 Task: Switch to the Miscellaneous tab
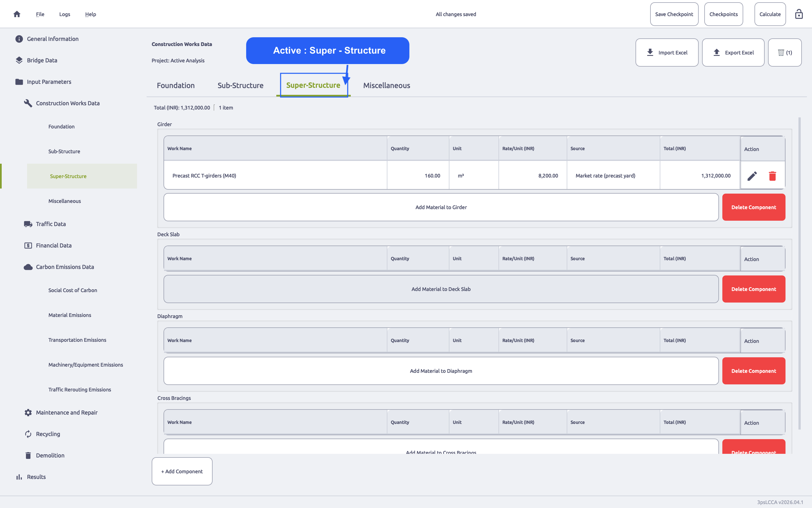click(x=387, y=85)
